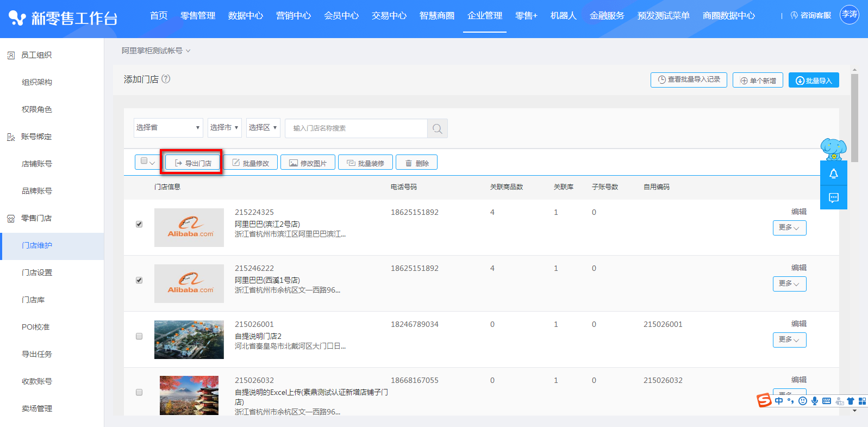The height and width of the screenshot is (427, 868).
Task: Click the 输入门店名称搜索 search field
Action: point(356,128)
